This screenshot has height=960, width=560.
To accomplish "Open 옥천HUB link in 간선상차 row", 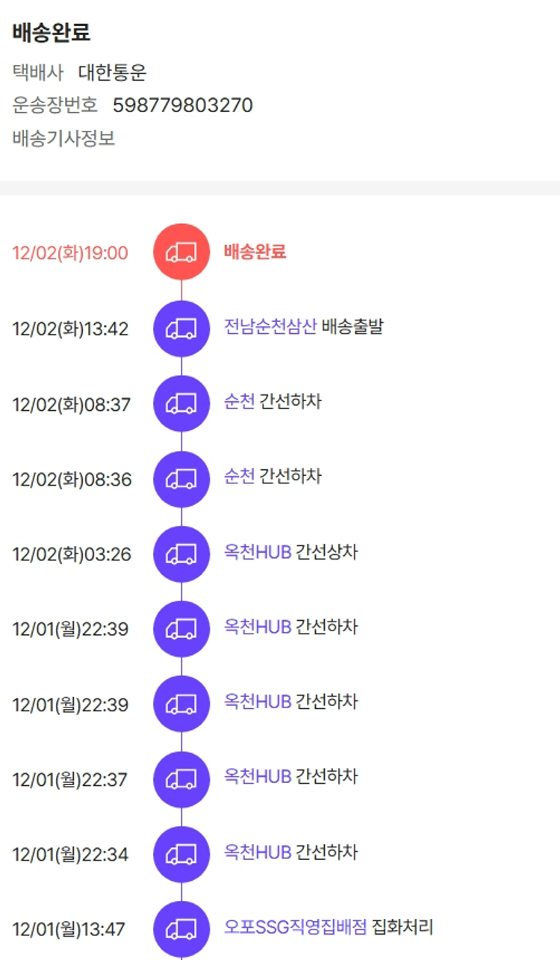I will coord(258,552).
